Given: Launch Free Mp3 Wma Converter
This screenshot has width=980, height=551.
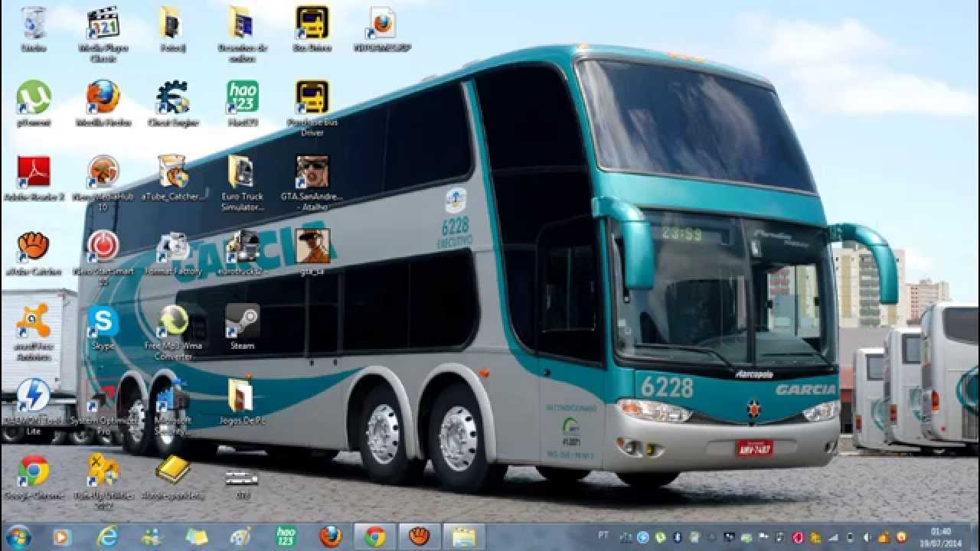Looking at the screenshot, I should coord(173,332).
